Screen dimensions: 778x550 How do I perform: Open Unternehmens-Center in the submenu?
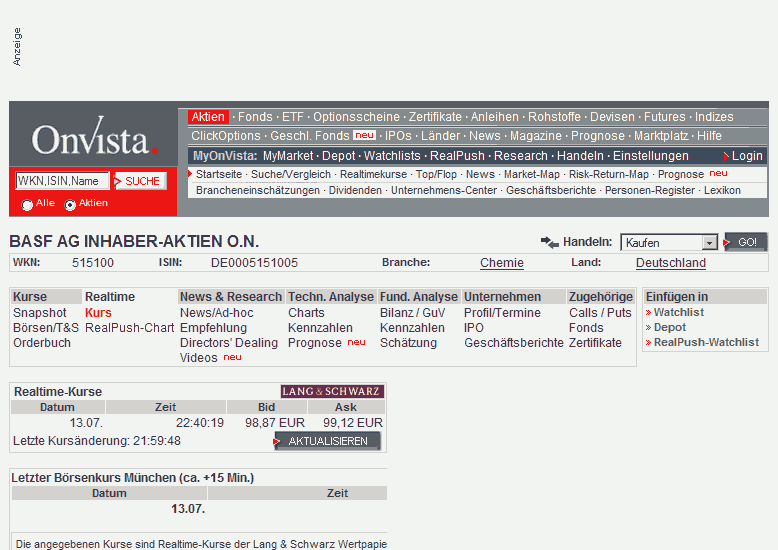point(444,190)
